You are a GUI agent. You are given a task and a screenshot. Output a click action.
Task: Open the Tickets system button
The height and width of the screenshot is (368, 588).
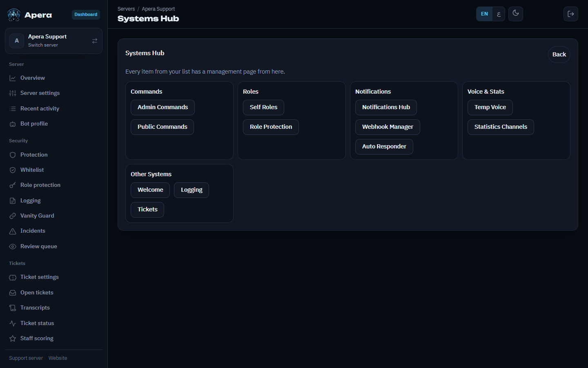pyautogui.click(x=147, y=210)
